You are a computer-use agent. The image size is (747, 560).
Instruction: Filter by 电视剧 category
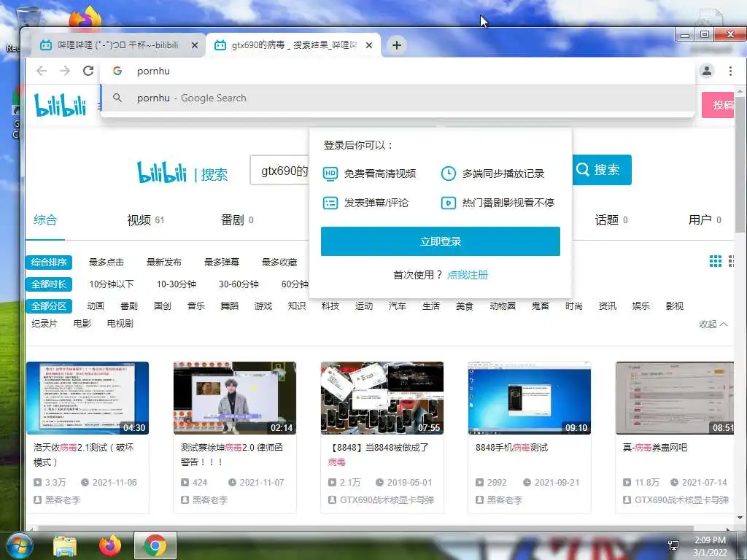coord(120,324)
